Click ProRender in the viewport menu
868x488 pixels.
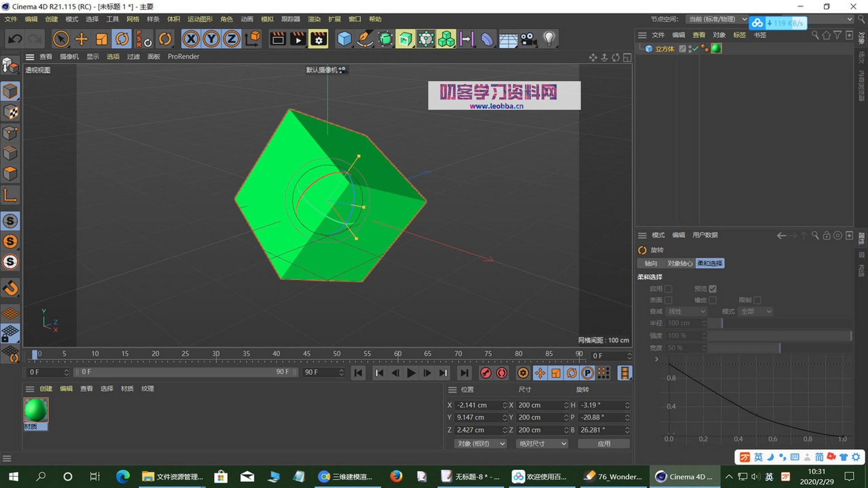183,56
